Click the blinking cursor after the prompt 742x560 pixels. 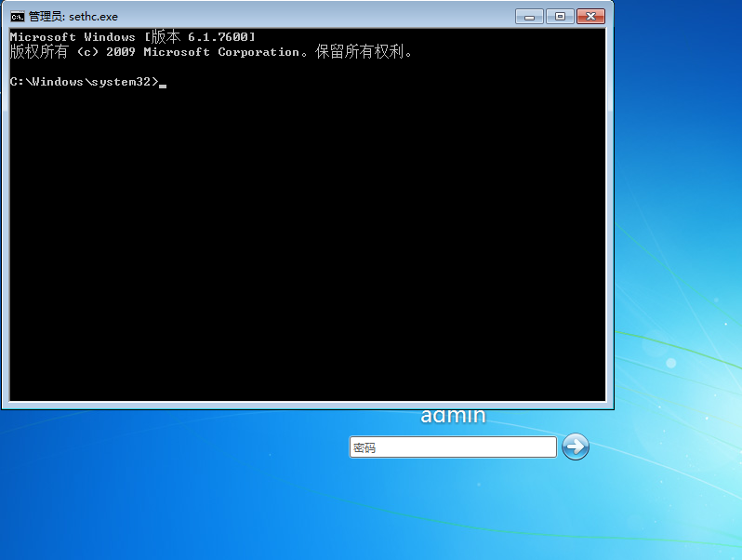pyautogui.click(x=163, y=84)
